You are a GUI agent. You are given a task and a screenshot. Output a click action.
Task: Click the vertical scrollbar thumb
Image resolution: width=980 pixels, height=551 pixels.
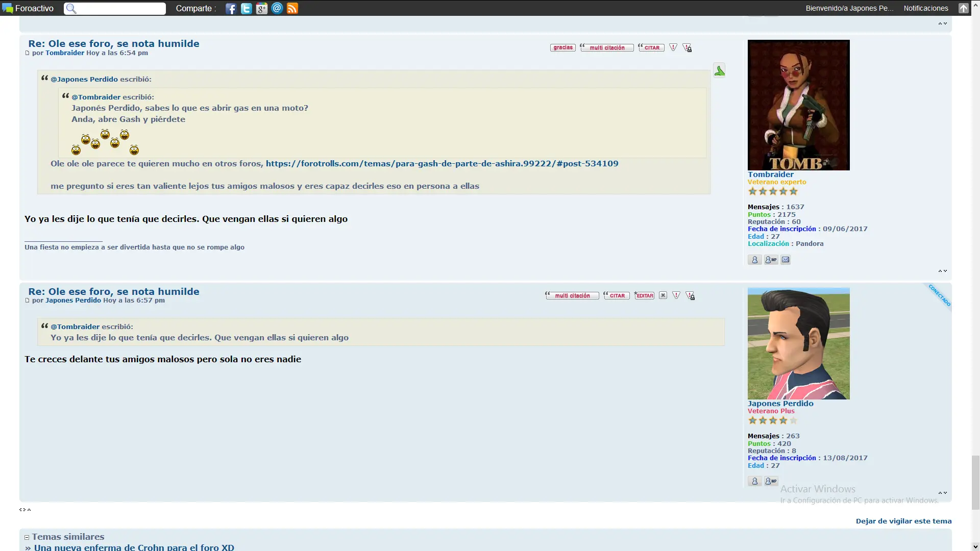(975, 482)
